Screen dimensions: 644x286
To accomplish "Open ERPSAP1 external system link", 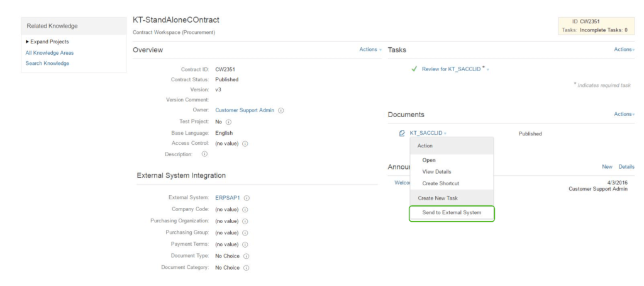I will [x=228, y=198].
